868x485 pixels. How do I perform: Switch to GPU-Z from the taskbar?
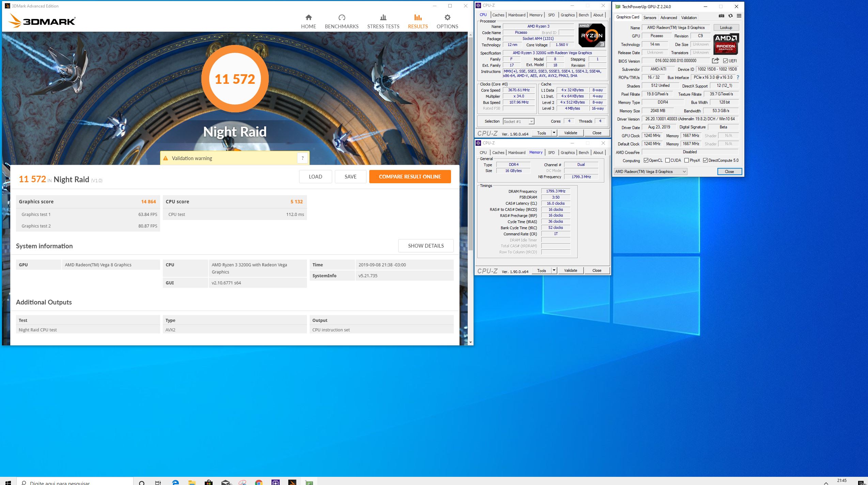(309, 483)
